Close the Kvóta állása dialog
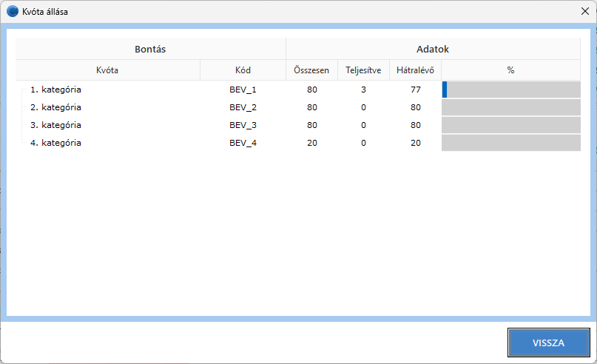This screenshot has height=364, width=597. point(585,13)
